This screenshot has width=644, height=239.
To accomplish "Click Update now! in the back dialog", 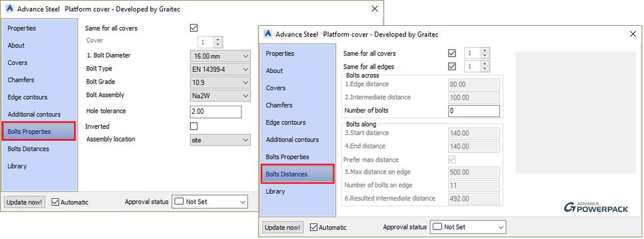I will click(x=25, y=202).
